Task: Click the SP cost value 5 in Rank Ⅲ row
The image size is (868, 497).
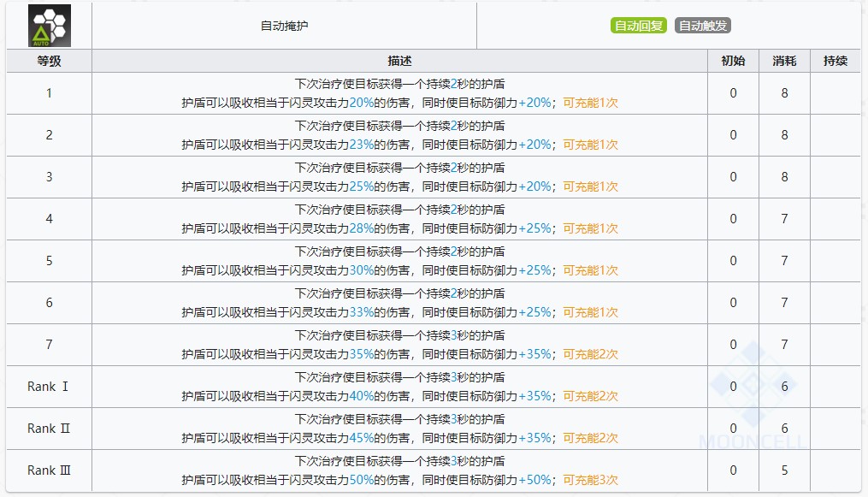Action: (783, 470)
